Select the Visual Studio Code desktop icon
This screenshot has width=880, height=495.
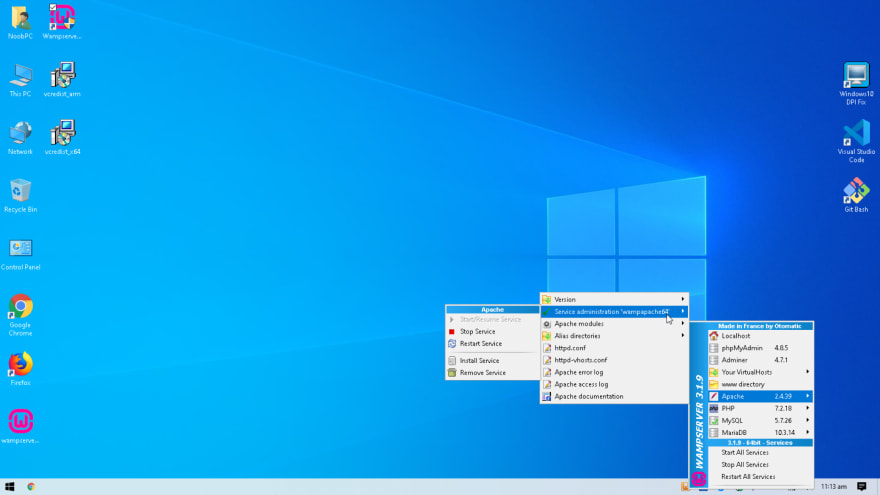tap(856, 142)
